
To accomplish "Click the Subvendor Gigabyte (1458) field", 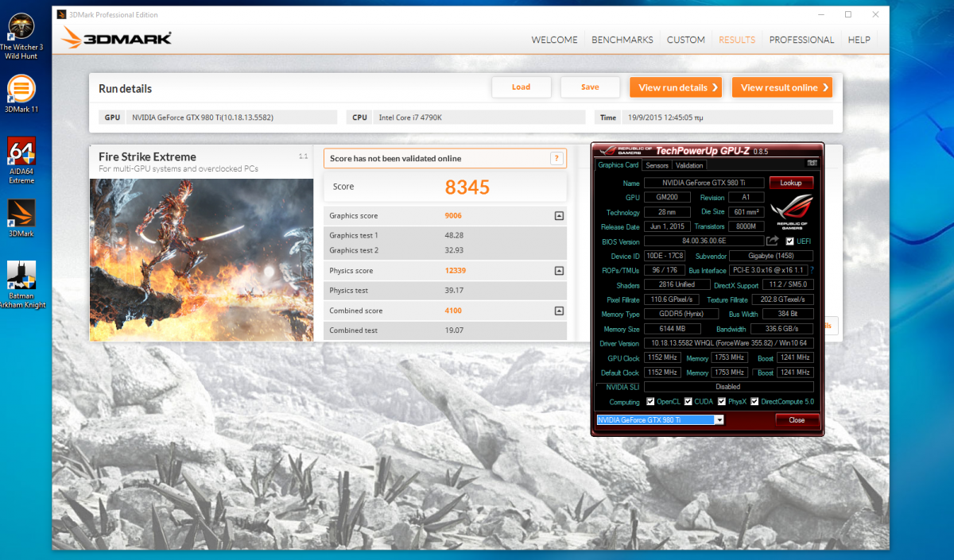I will [770, 256].
